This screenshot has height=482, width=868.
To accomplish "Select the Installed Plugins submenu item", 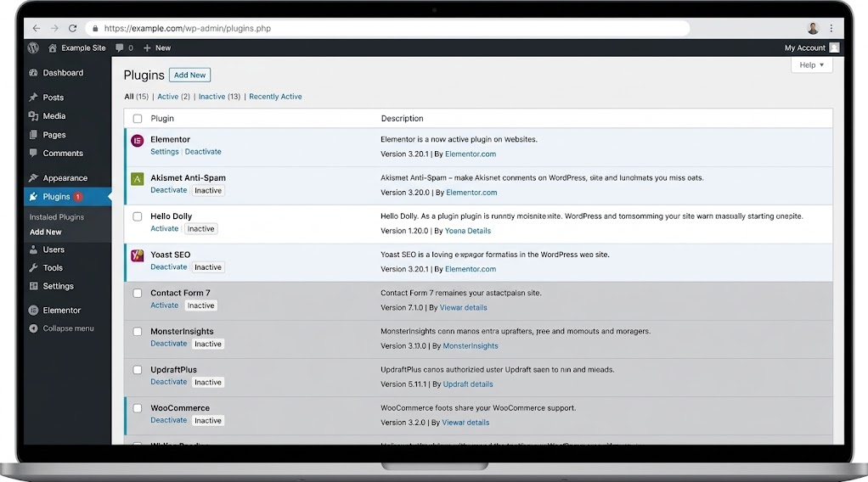I will [x=56, y=217].
